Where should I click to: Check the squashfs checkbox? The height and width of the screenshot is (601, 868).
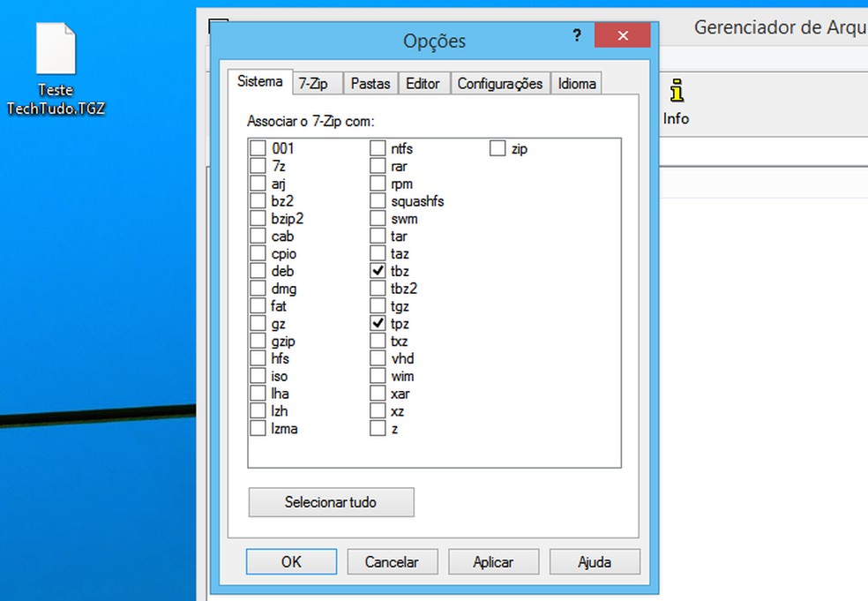pos(378,200)
